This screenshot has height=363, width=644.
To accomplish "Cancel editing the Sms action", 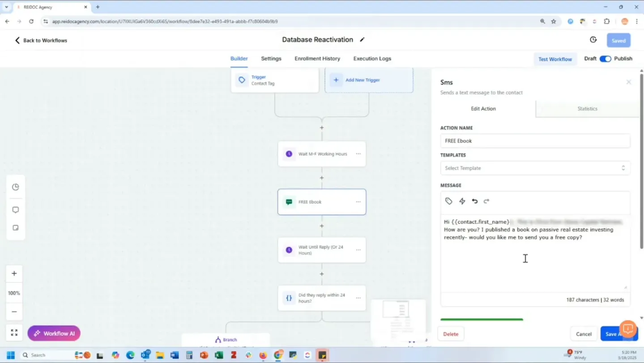I will [584, 334].
